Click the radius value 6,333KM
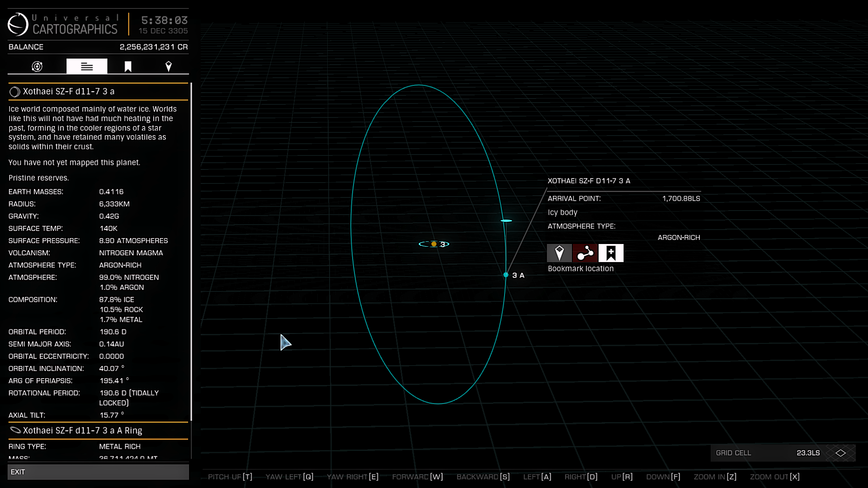 tap(114, 204)
